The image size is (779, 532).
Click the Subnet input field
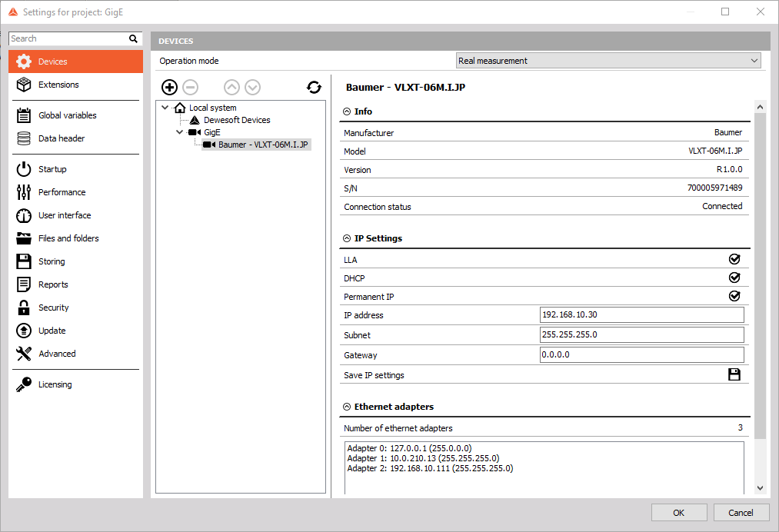pyautogui.click(x=642, y=334)
